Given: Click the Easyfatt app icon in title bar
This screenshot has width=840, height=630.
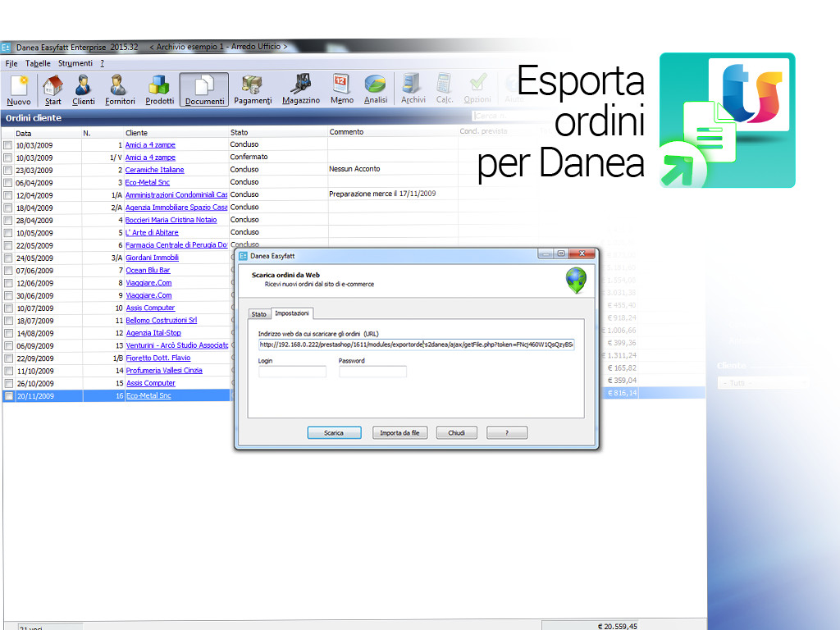Looking at the screenshot, I should point(6,47).
